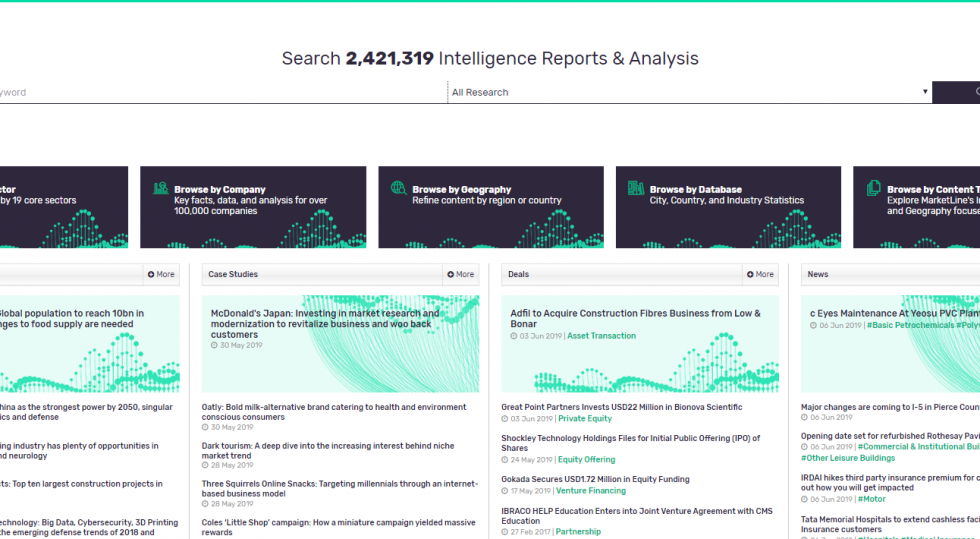Open Tata Memorial Hospitals cashless news
The image size is (980, 539).
890,524
